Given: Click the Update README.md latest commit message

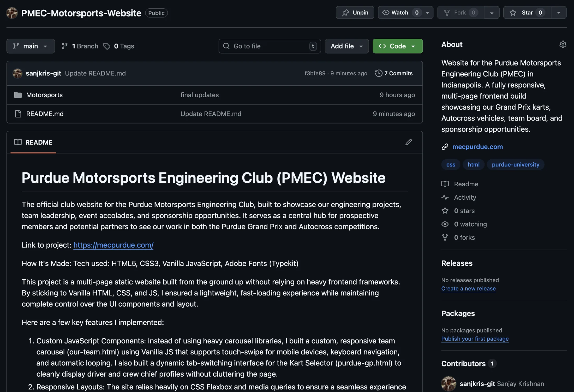Looking at the screenshot, I should 95,73.
